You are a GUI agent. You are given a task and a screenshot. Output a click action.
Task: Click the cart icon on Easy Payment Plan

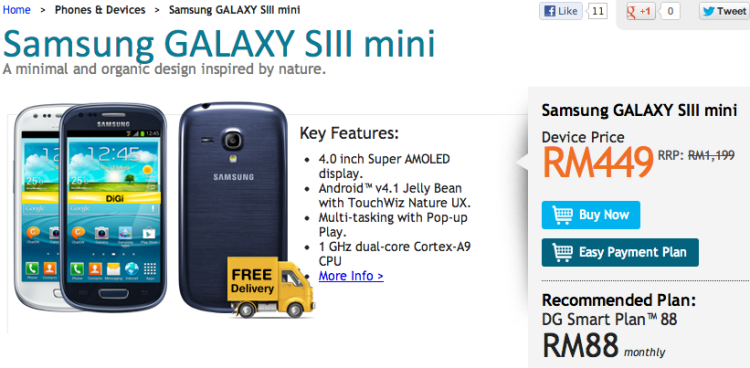coord(562,252)
